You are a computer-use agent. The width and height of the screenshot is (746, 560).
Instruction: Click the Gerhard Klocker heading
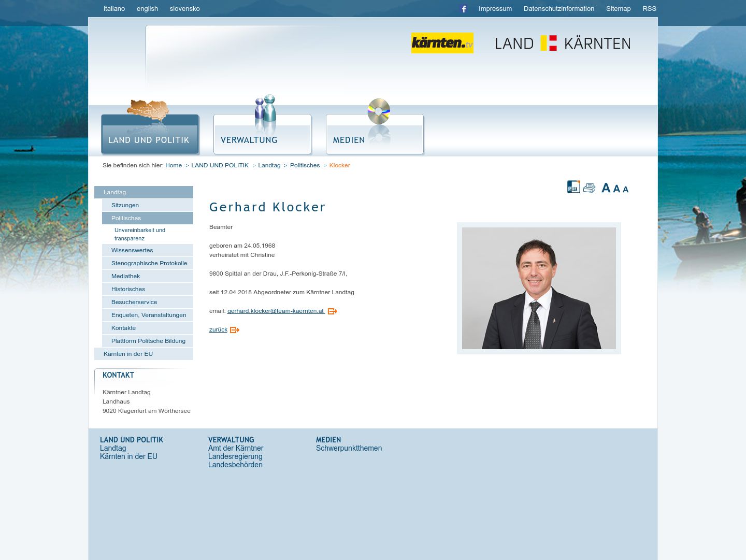coord(267,207)
